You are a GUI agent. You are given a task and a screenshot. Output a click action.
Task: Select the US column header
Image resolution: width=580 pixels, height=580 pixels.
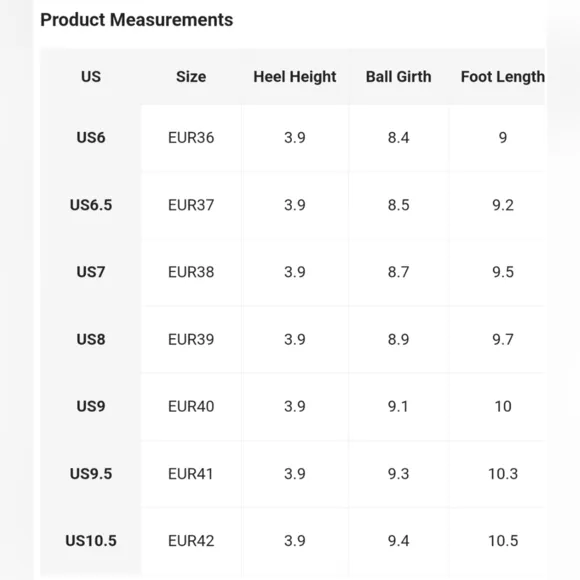[x=91, y=77]
